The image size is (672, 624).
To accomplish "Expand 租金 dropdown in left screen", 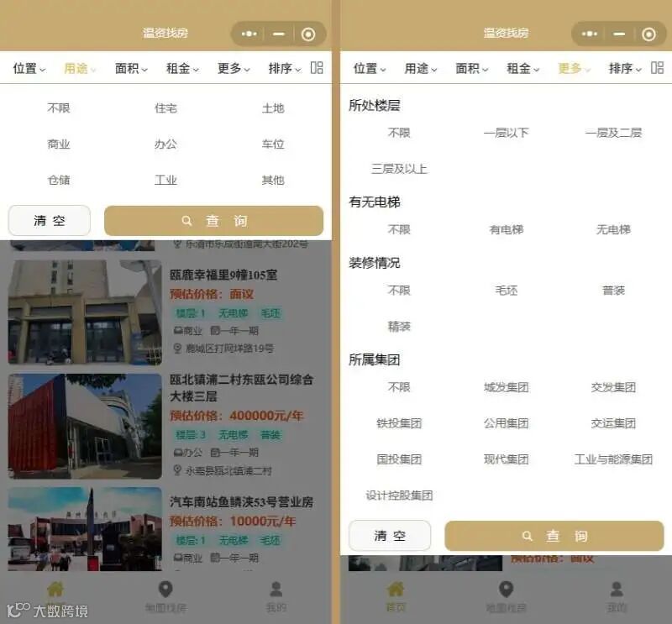I will pyautogui.click(x=182, y=68).
